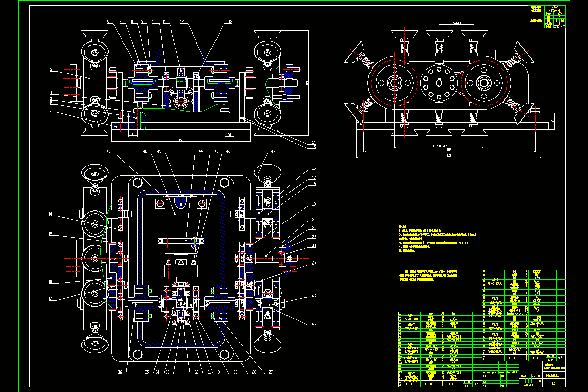Viewport: 588px width, 392px height.
Task: Click part callout number 19
Action: click(x=314, y=203)
